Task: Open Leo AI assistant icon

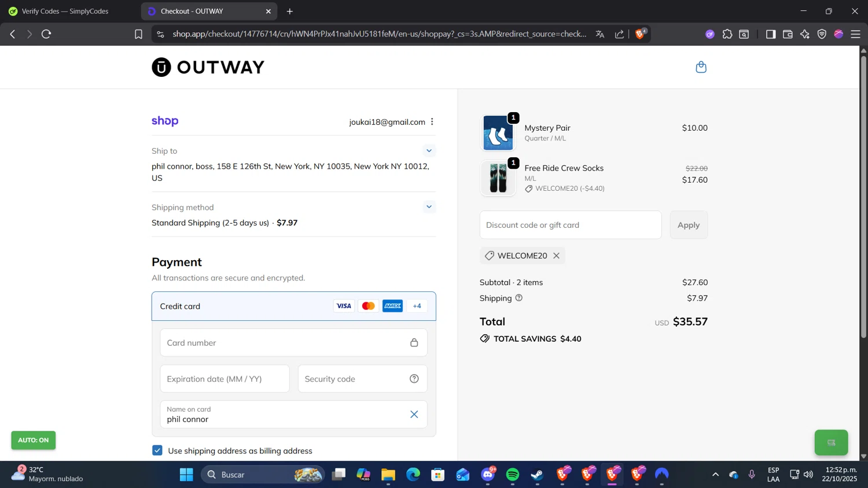Action: (805, 34)
